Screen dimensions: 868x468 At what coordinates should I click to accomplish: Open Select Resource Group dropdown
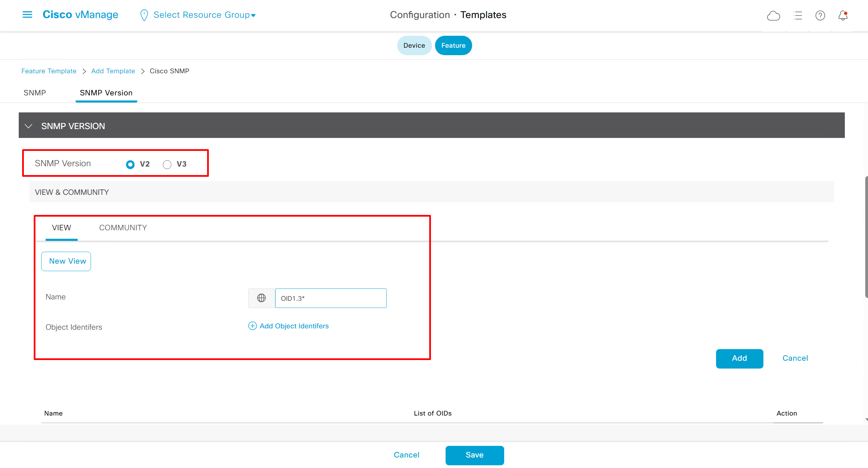204,15
